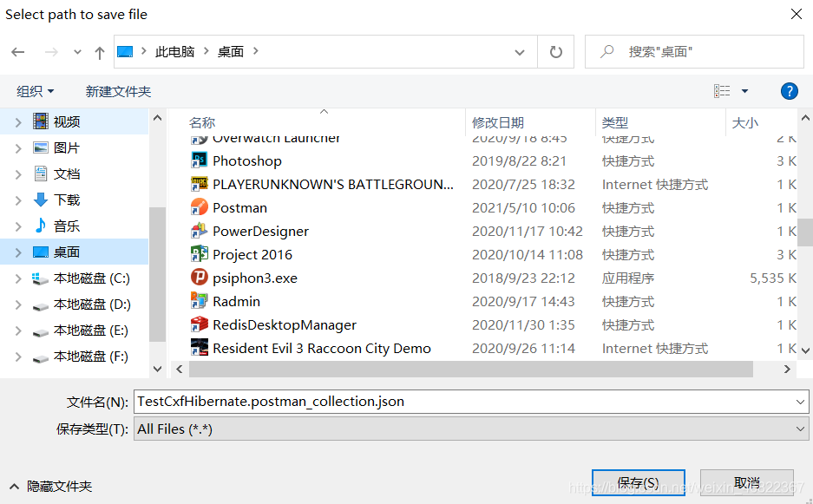This screenshot has height=504, width=813.
Task: Open the recent locations dropdown arrow
Action: (x=77, y=52)
